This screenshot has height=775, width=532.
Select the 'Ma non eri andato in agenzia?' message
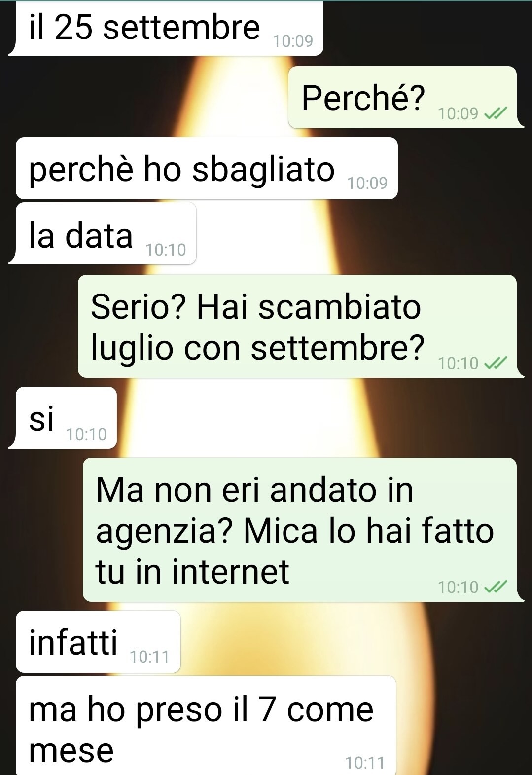[x=303, y=530]
